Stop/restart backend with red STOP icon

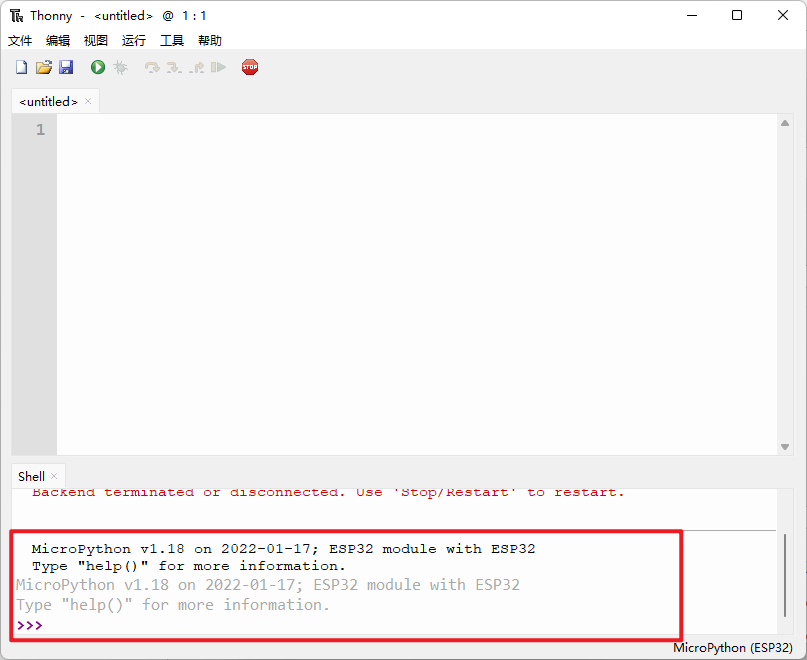(x=250, y=67)
